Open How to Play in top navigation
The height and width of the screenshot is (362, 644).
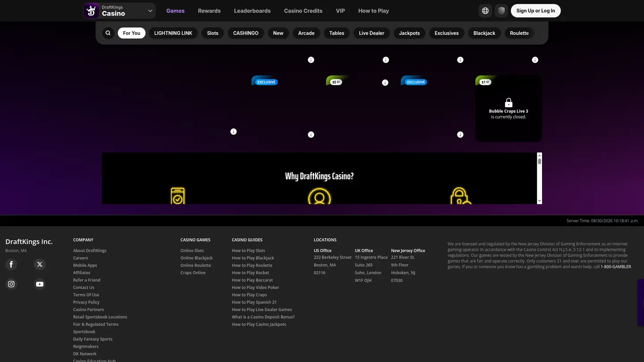tap(373, 11)
